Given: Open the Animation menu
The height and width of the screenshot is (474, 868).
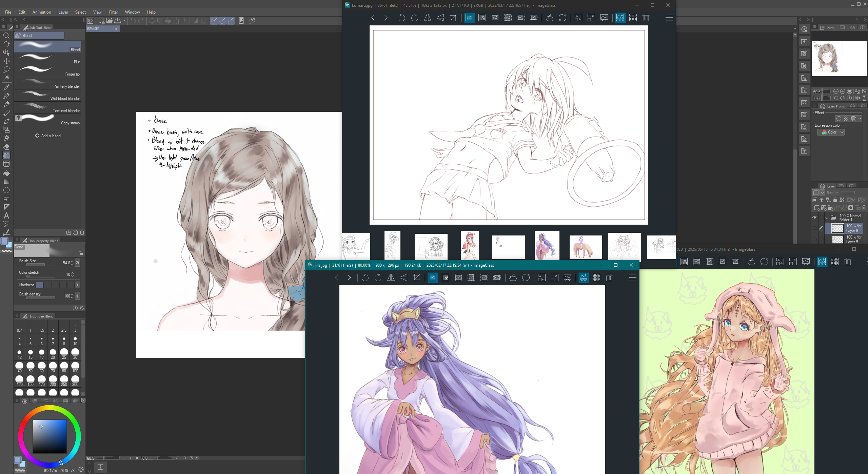Looking at the screenshot, I should [x=42, y=12].
